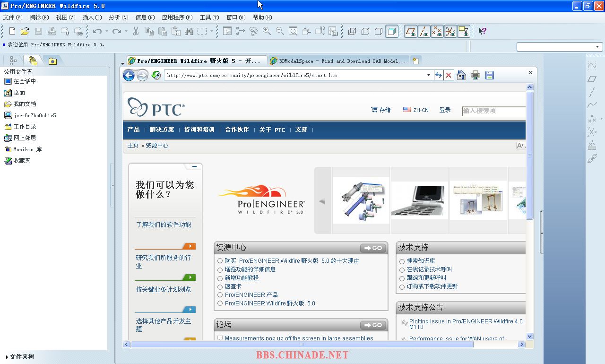Screen dimensions: 605x364
Task: Click the browser print icon
Action: [475, 75]
